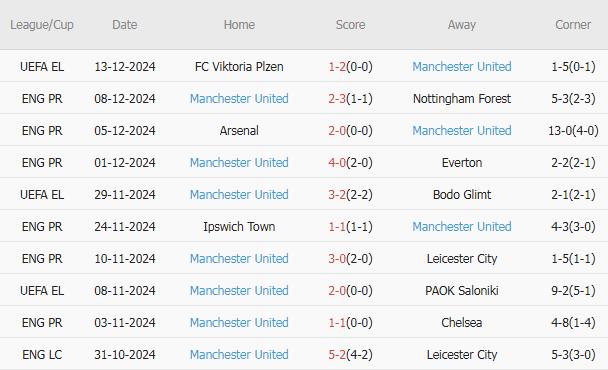Select Ipswich Town home team
Viewport: 608px width, 370px height.
click(x=239, y=226)
